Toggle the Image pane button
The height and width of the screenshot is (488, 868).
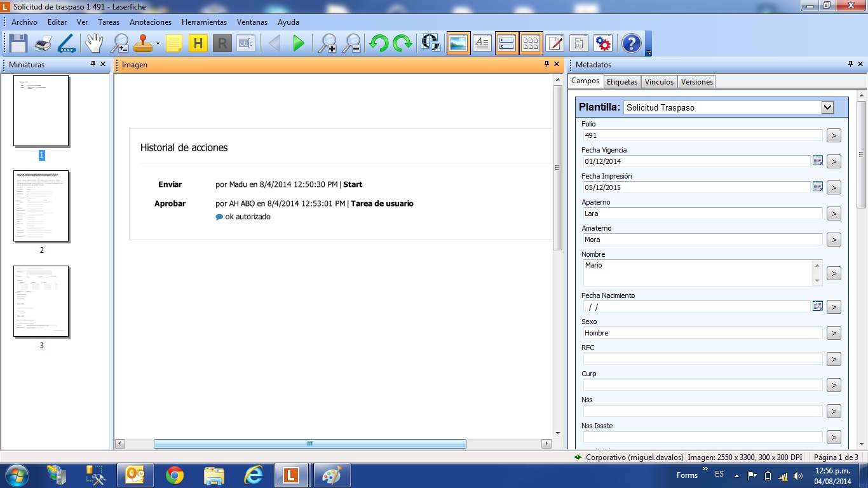click(459, 43)
